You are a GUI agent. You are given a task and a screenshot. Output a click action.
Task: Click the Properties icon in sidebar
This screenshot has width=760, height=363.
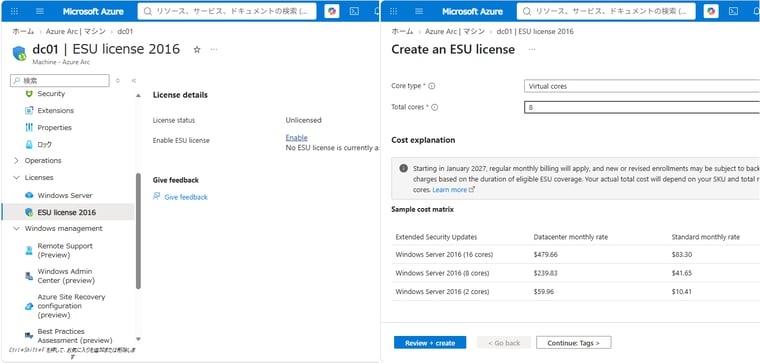click(29, 127)
